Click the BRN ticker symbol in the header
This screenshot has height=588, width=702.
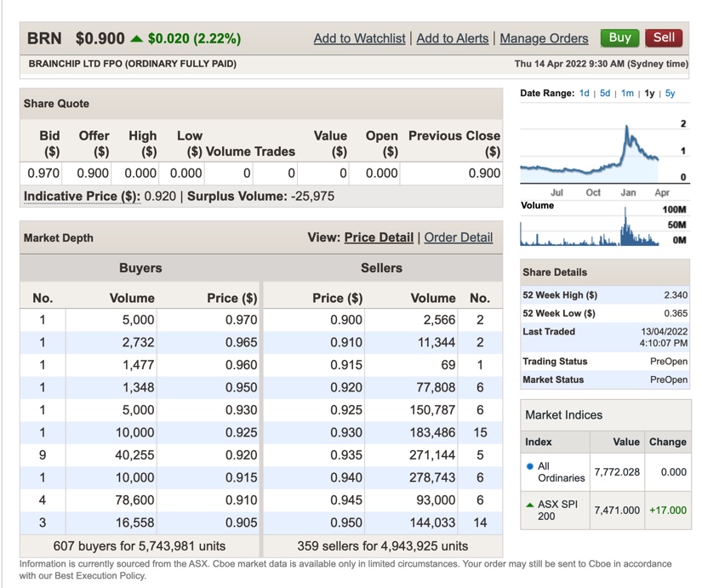(x=44, y=38)
